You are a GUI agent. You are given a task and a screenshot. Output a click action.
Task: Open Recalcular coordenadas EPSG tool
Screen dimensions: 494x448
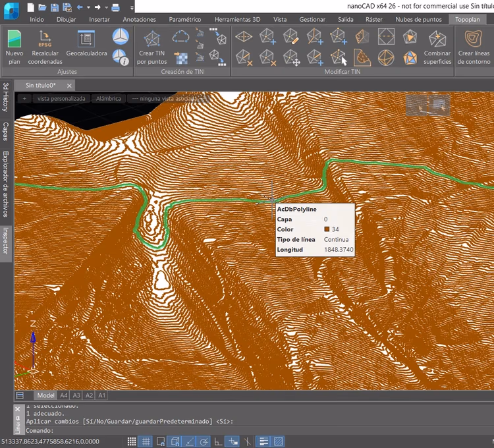tap(45, 47)
